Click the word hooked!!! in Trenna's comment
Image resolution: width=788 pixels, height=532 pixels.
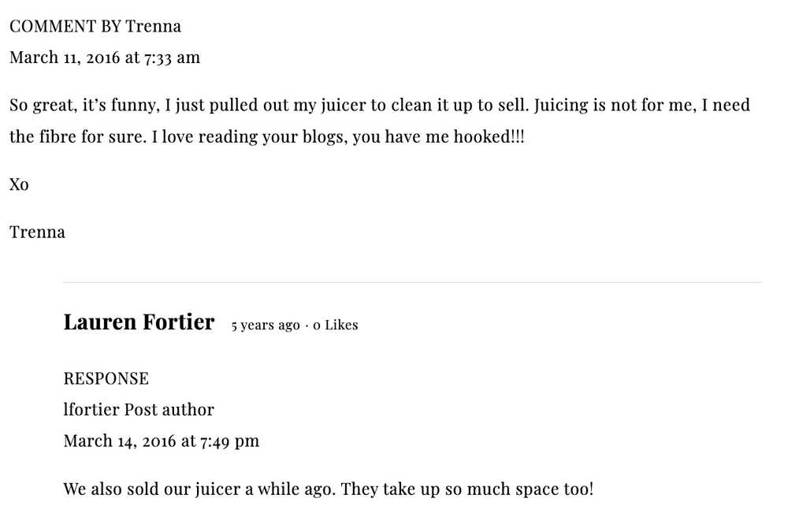(489, 137)
